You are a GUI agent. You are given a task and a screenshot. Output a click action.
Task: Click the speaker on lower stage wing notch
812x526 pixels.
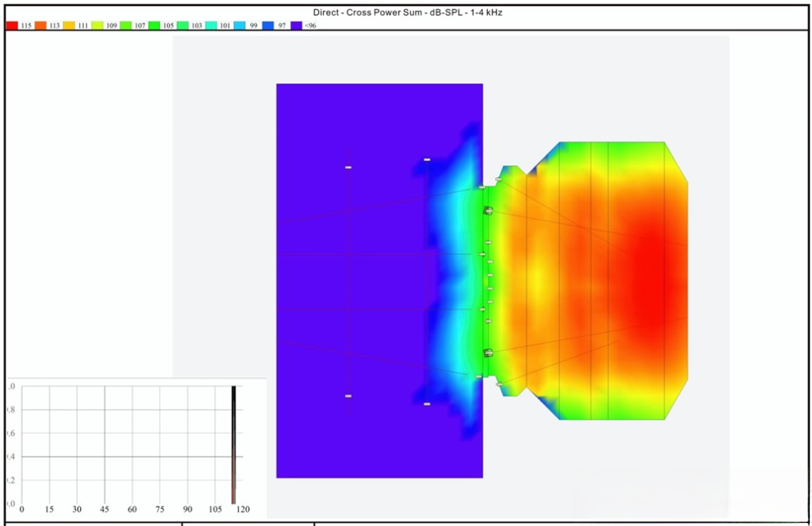pos(498,384)
